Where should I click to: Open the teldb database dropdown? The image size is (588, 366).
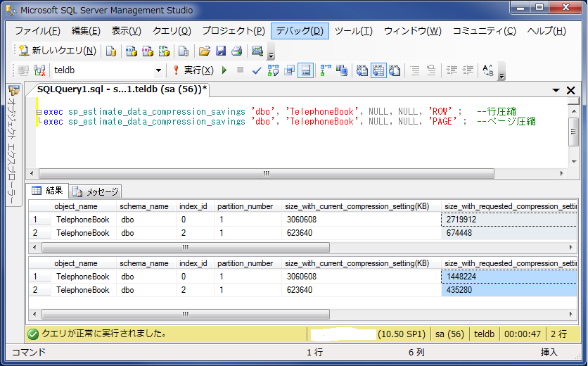point(158,70)
